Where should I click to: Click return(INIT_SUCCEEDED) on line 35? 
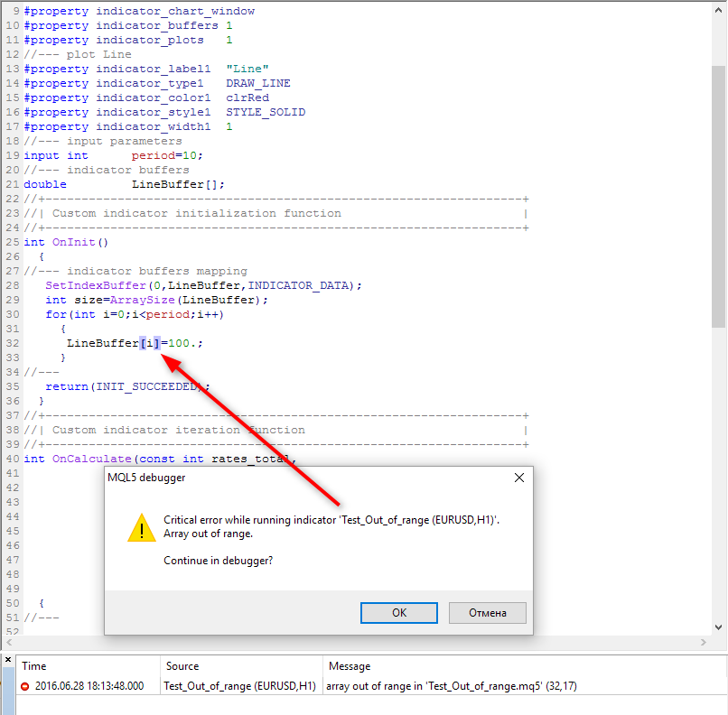pos(124,386)
